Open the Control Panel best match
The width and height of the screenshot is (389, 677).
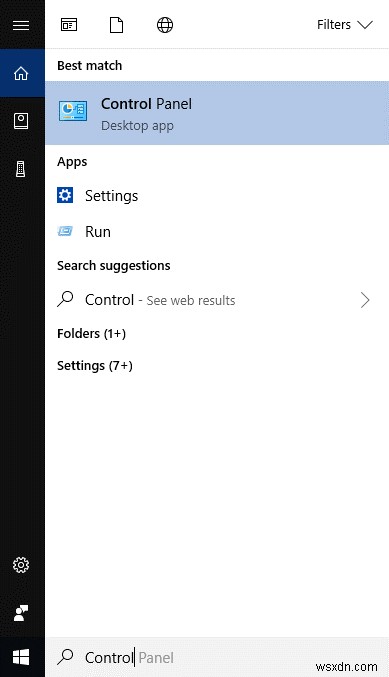click(217, 113)
